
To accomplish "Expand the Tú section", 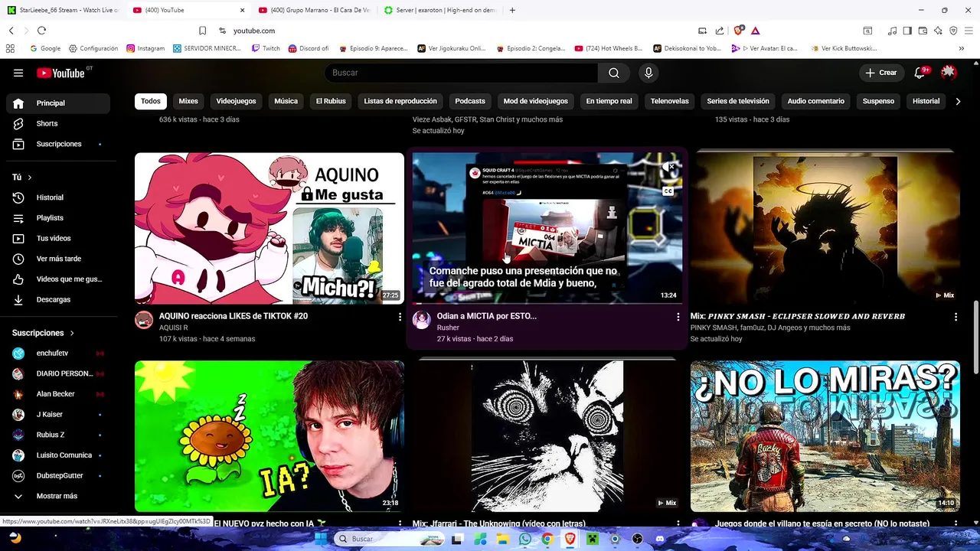I will click(x=22, y=178).
